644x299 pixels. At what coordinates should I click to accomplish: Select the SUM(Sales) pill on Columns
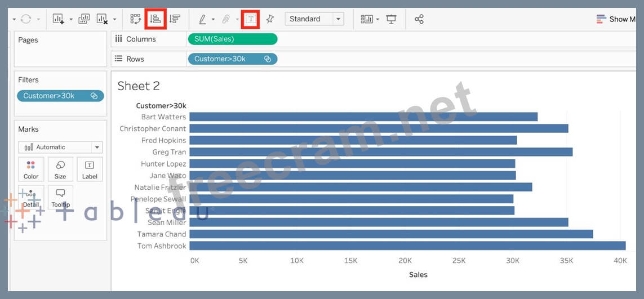click(x=232, y=39)
